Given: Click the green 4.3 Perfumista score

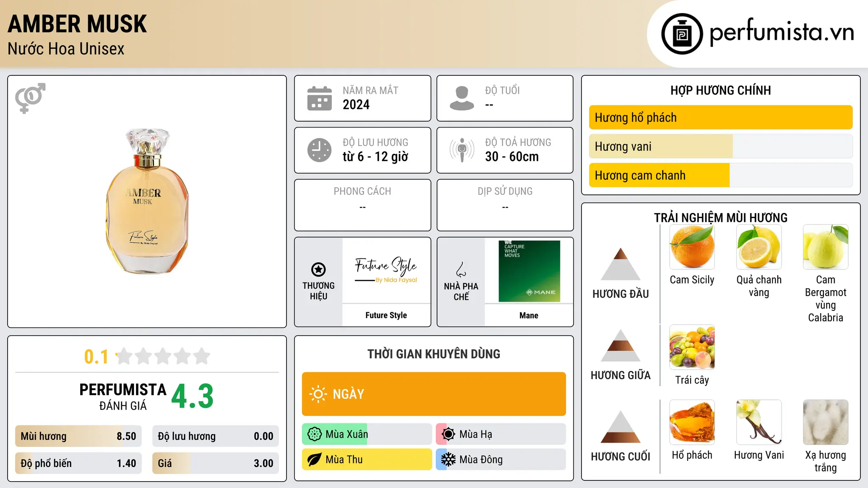Looking at the screenshot, I should [192, 396].
